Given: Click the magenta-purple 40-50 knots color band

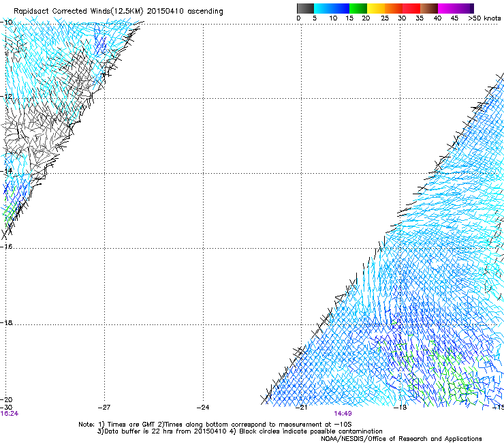Looking at the screenshot, I should pos(456,8).
